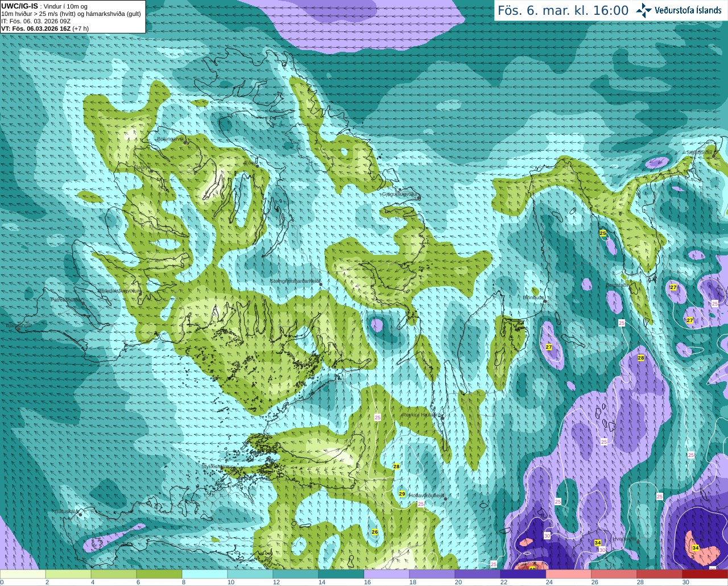Pick the salmon 26–28 m/s legend swatch
Screen dimensions: 728x586
click(x=614, y=574)
